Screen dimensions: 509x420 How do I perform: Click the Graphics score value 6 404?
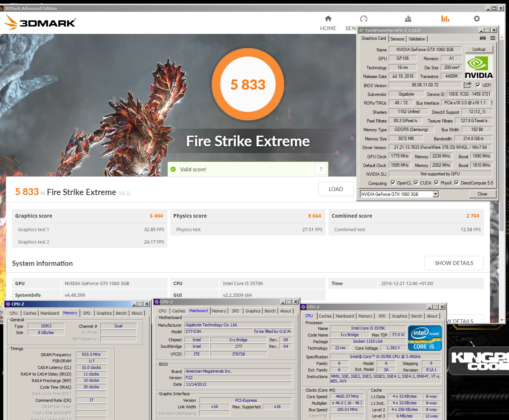156,216
